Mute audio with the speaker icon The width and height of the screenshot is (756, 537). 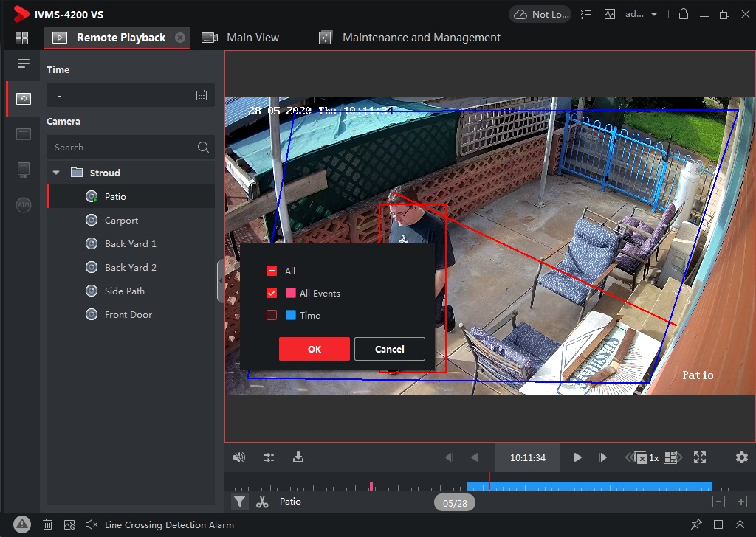[x=238, y=457]
